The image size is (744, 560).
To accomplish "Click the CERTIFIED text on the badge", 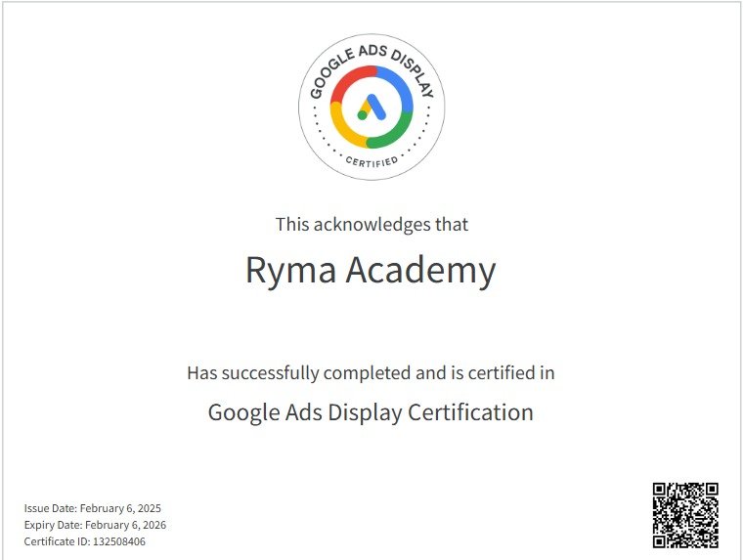I will tap(372, 160).
